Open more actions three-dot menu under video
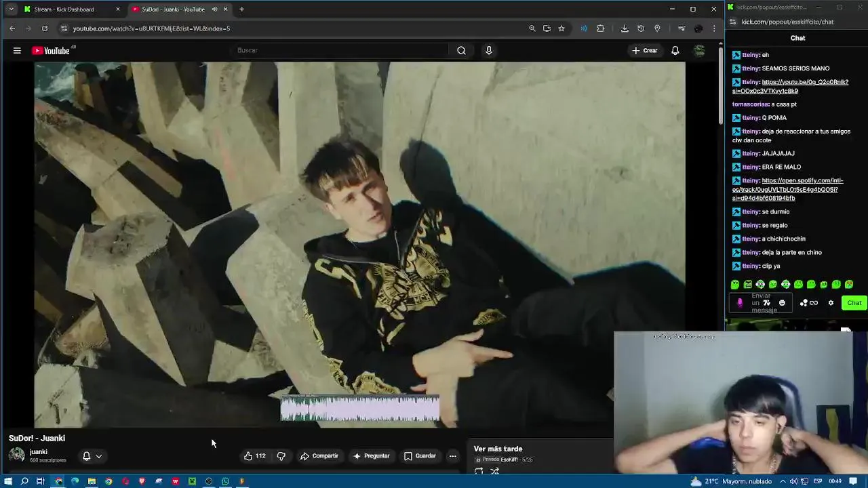Viewport: 868px width, 488px height. (x=452, y=456)
